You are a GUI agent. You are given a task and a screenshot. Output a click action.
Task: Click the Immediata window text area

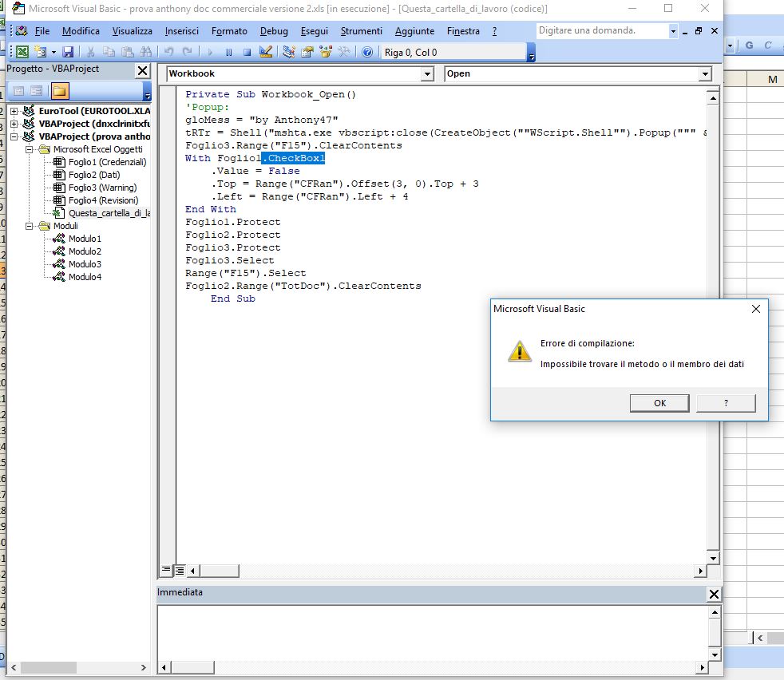(x=433, y=632)
